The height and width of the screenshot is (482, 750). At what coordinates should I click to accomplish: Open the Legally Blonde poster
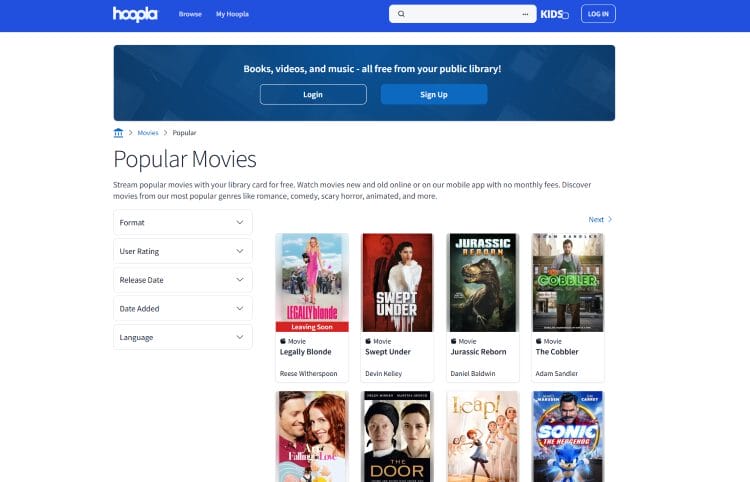pyautogui.click(x=312, y=282)
